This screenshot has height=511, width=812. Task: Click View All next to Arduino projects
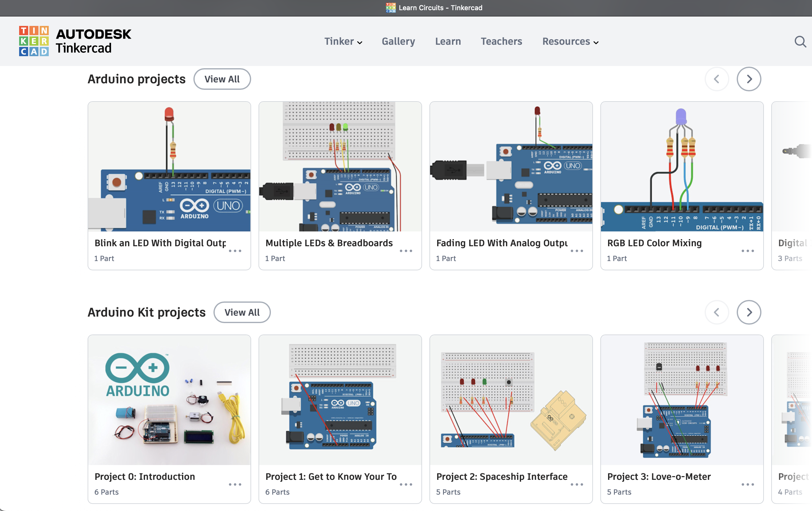click(222, 79)
